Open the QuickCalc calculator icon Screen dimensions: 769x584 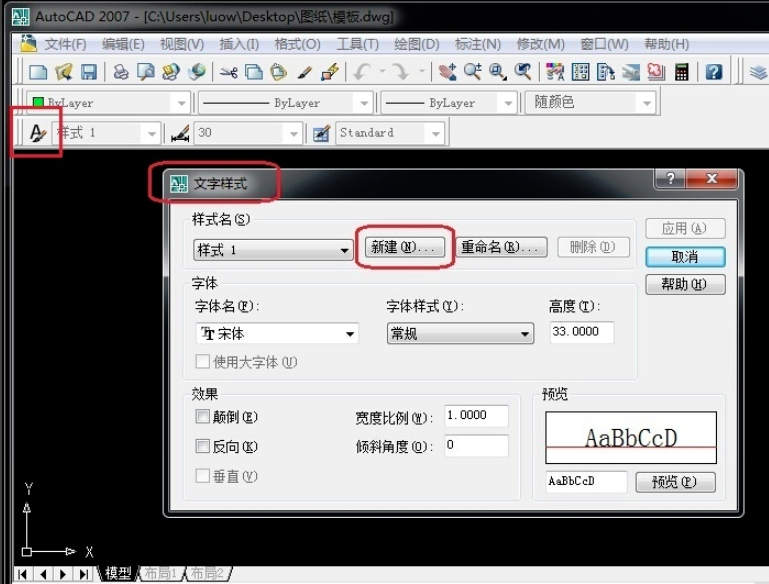(682, 73)
